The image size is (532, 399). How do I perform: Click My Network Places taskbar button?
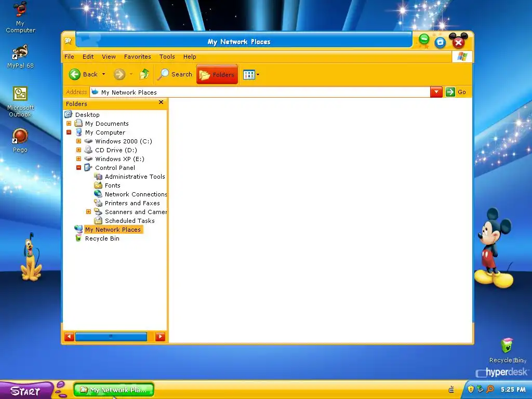coord(114,390)
